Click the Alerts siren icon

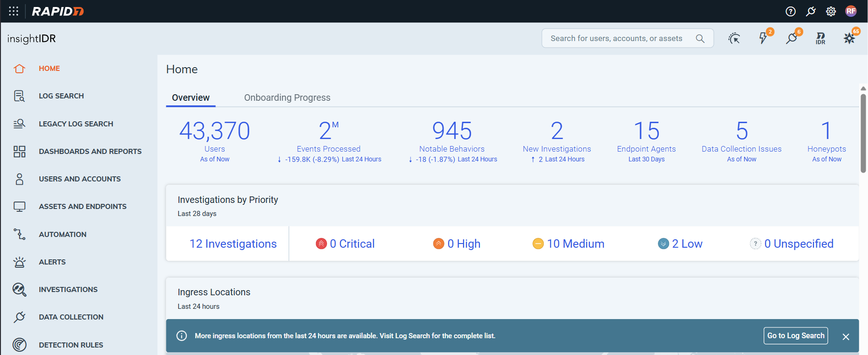(19, 262)
